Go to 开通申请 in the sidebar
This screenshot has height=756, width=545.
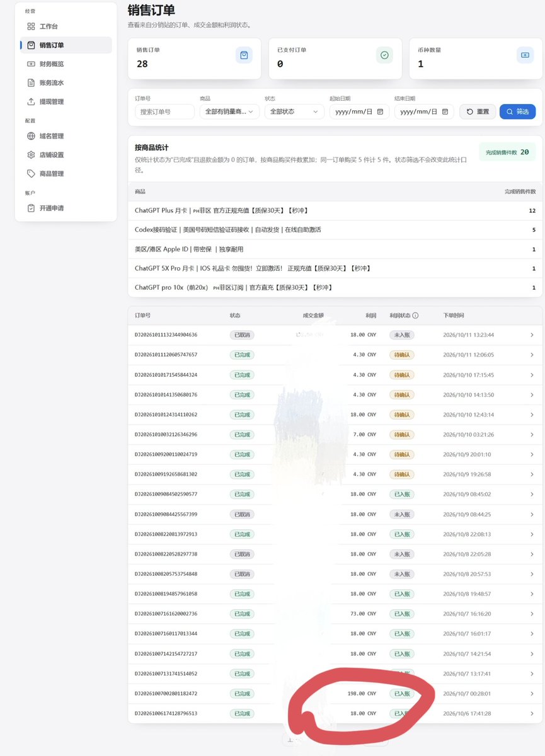tap(66, 208)
